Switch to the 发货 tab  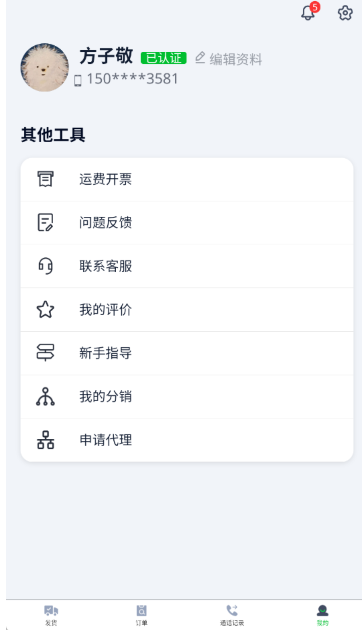tap(51, 615)
